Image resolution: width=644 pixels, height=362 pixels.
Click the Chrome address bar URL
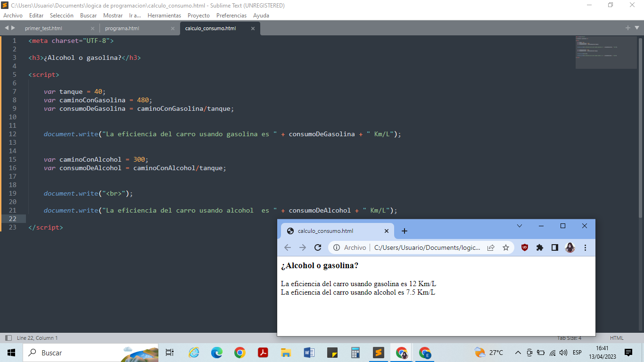(427, 247)
